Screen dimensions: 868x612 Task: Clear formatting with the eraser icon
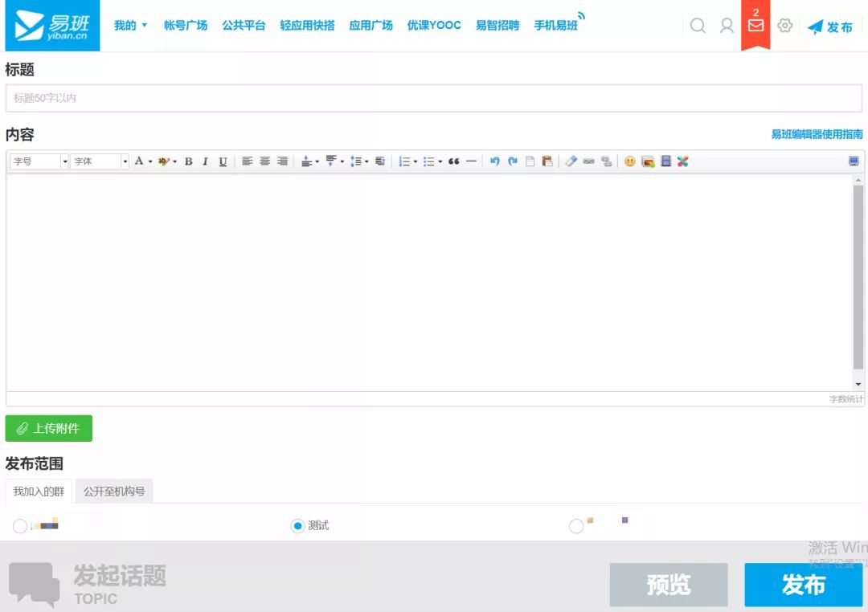point(571,161)
